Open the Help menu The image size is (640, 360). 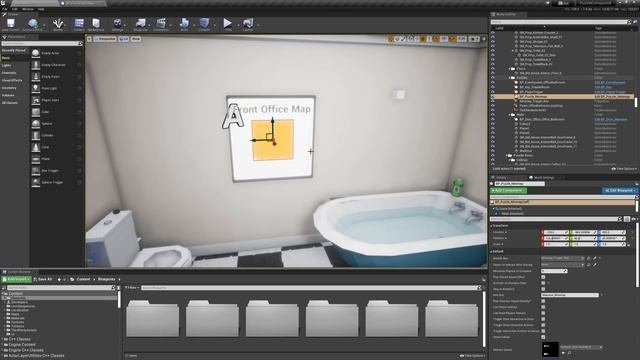tap(41, 9)
